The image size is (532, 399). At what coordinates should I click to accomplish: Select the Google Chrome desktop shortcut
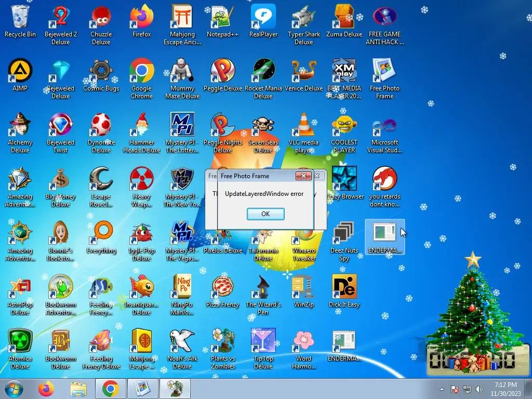coord(141,79)
